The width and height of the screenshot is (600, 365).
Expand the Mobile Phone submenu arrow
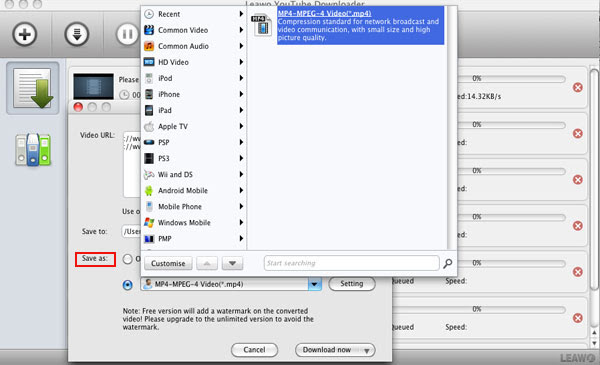(x=241, y=206)
